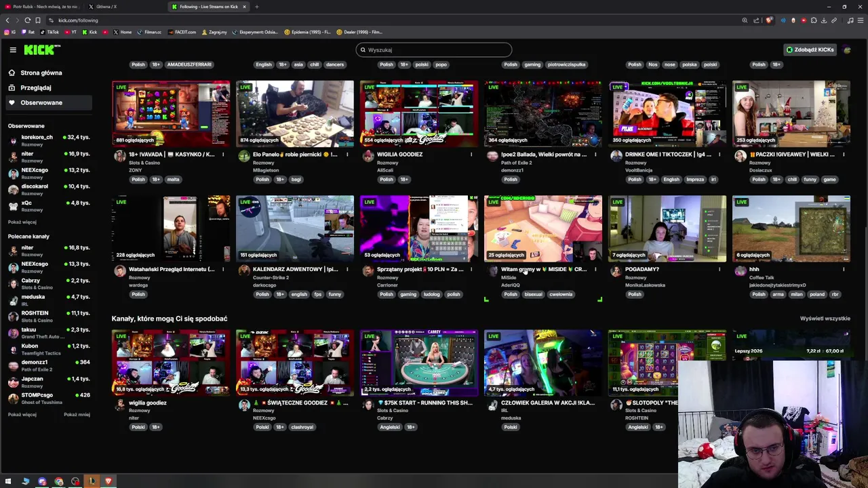The height and width of the screenshot is (488, 868).
Task: Open the POGADAMY? stream thumbnail
Action: [667, 228]
